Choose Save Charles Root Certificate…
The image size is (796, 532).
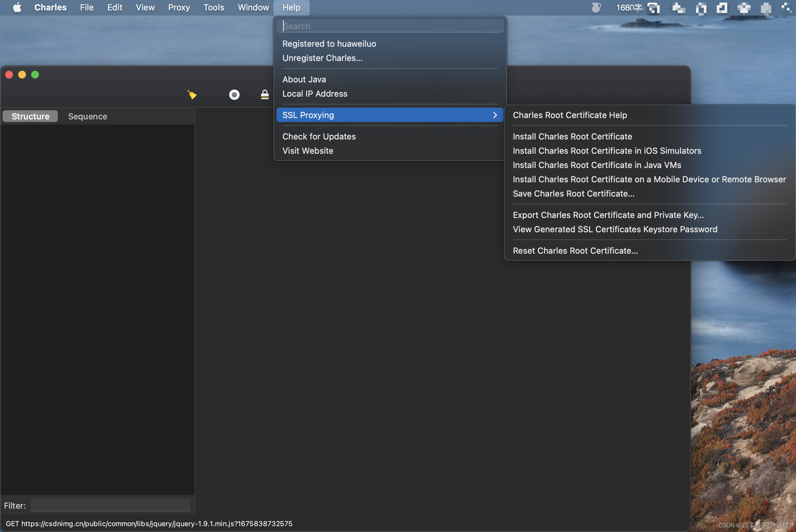pyautogui.click(x=650, y=193)
